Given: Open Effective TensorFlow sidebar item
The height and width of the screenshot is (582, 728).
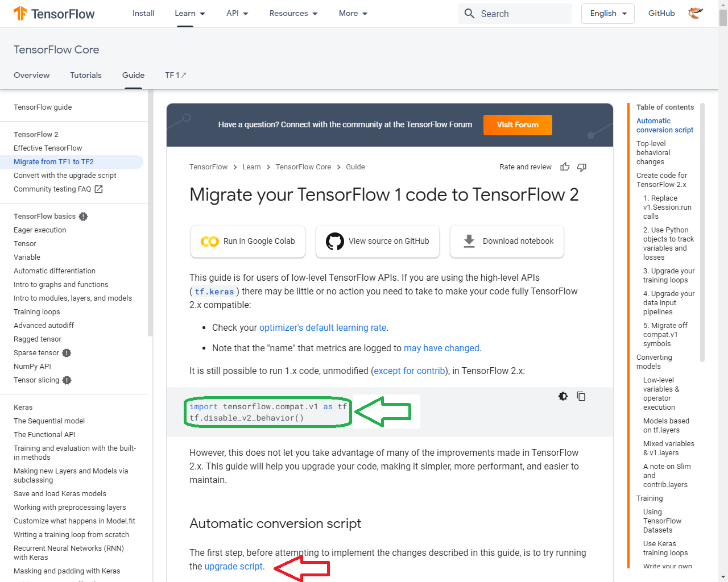Looking at the screenshot, I should (48, 148).
